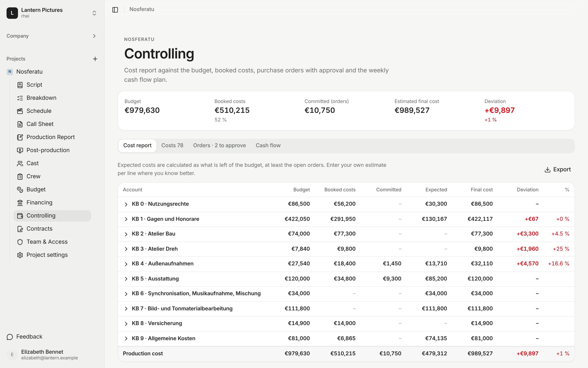Image resolution: width=588 pixels, height=368 pixels.
Task: Open Breakdown checklist icon
Action: pos(20,98)
